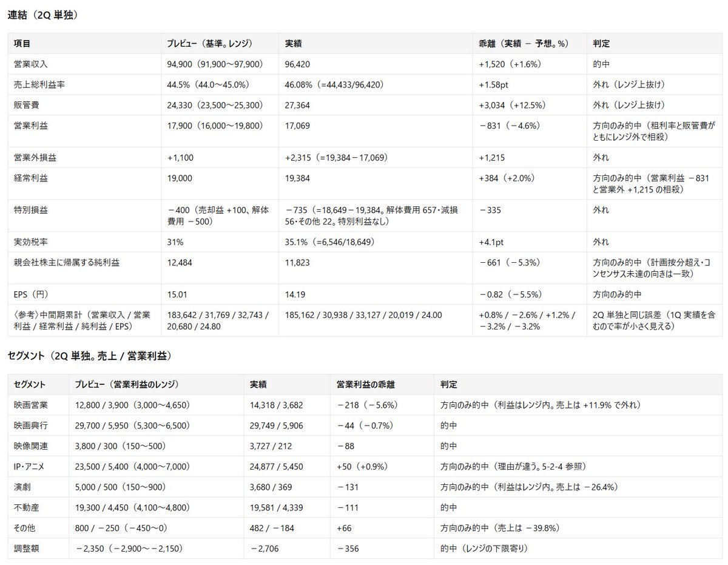Image resolution: width=728 pixels, height=565 pixels.
Task: Click the actual value 11,823
Action: point(298,262)
